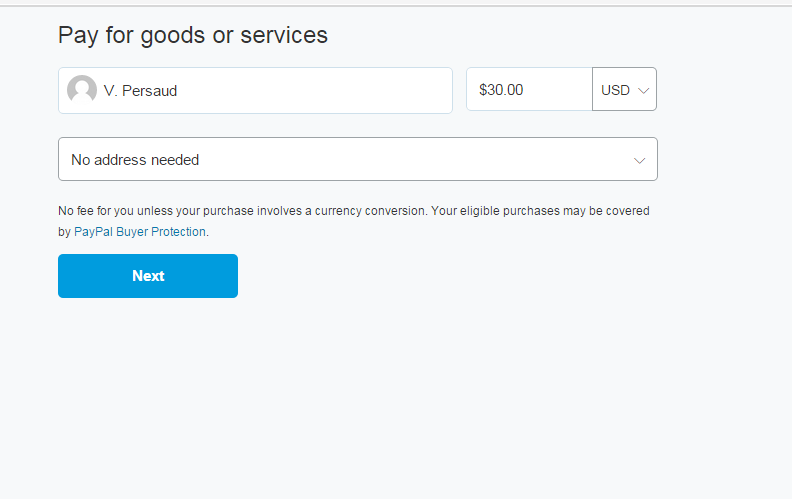Click the chevron in the address selector

pyautogui.click(x=640, y=160)
